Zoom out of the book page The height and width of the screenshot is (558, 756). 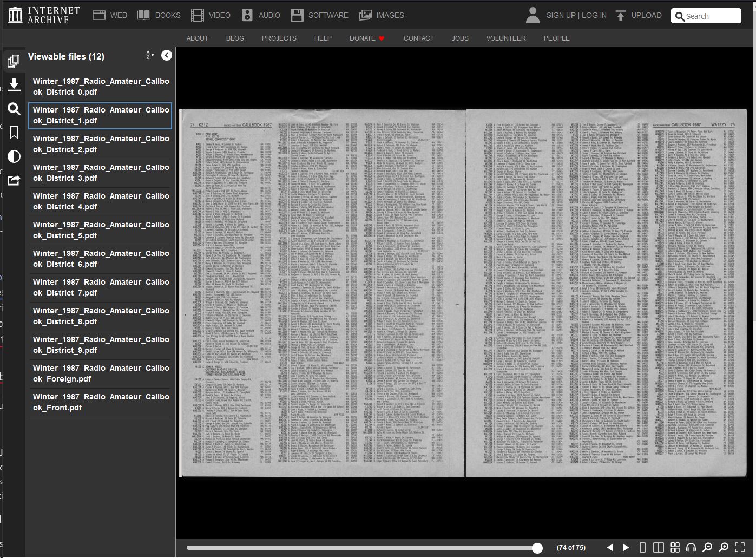tap(707, 547)
